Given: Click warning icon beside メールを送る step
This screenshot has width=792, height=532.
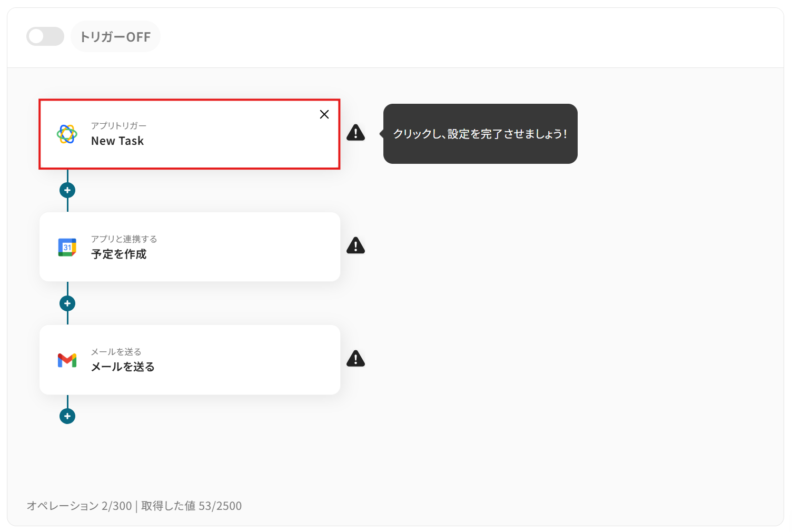Looking at the screenshot, I should [x=356, y=359].
